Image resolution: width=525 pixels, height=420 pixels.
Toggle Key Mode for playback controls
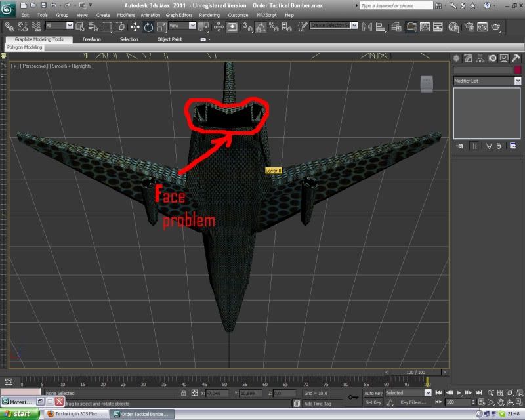438,402
